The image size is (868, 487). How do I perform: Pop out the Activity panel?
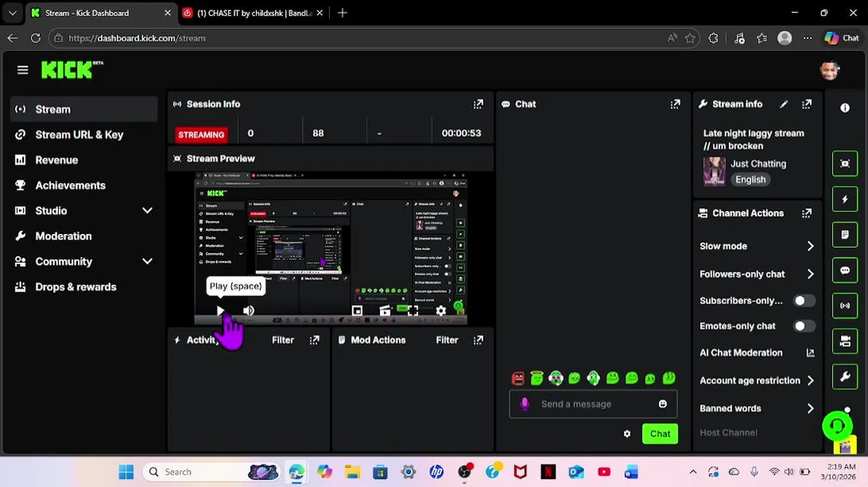[314, 340]
